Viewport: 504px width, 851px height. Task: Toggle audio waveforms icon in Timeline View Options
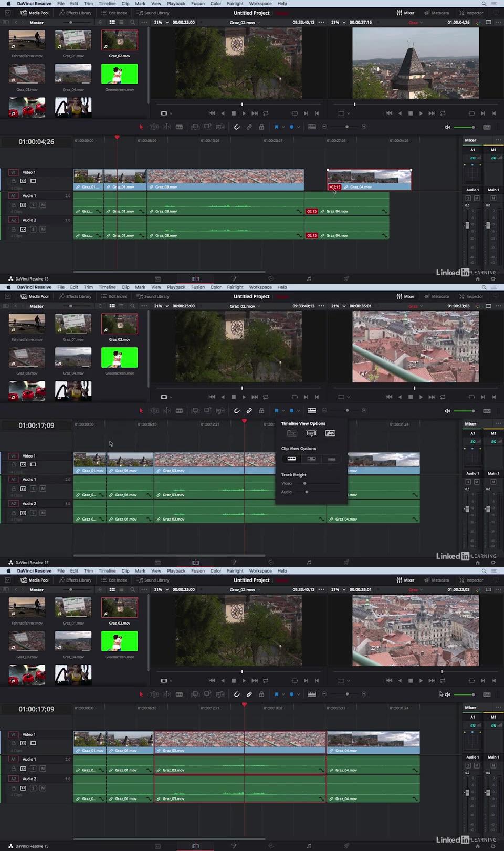tap(330, 433)
